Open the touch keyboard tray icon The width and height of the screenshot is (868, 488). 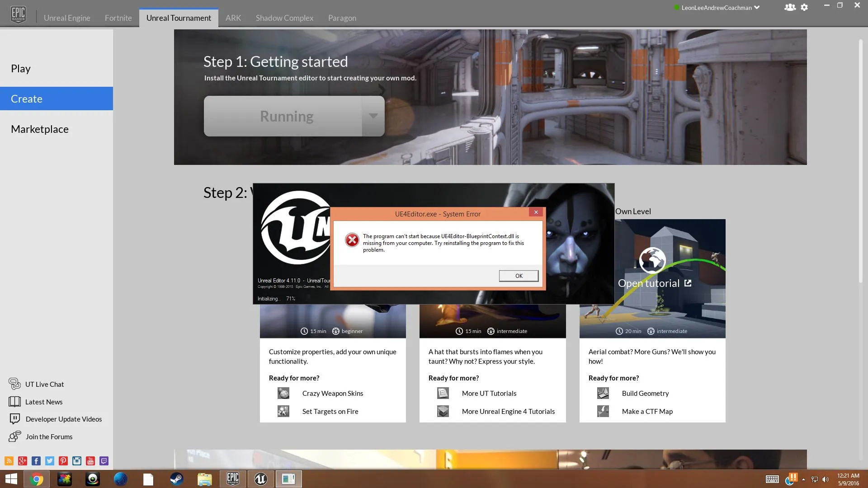click(772, 479)
